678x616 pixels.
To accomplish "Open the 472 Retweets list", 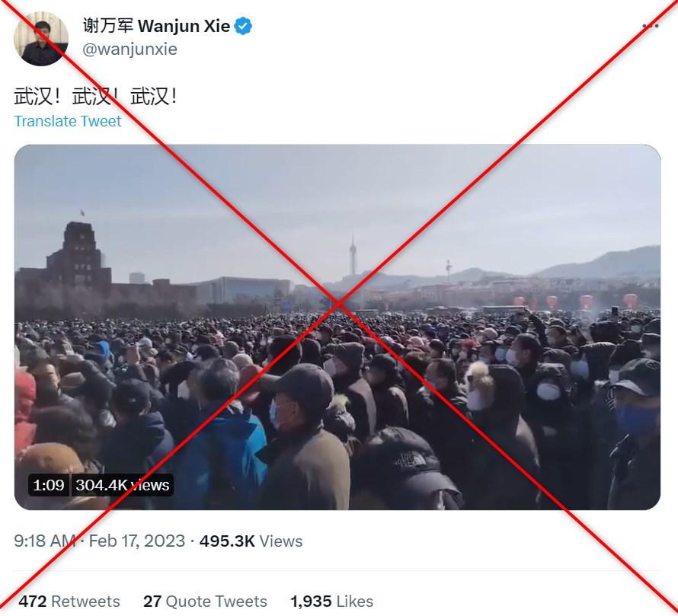I will click(x=69, y=602).
